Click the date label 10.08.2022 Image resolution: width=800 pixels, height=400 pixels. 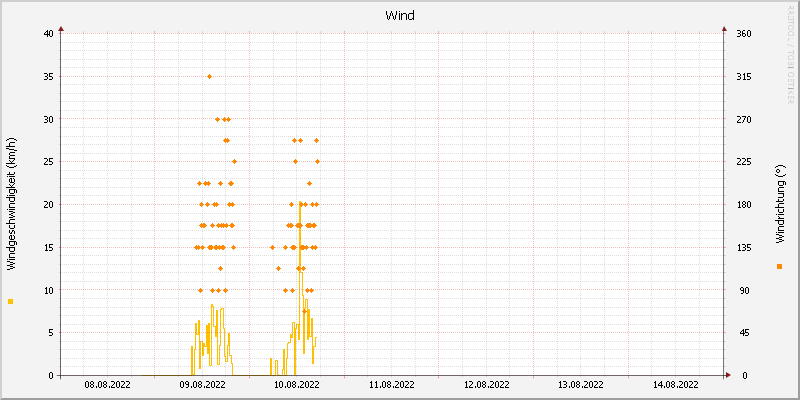(x=297, y=385)
